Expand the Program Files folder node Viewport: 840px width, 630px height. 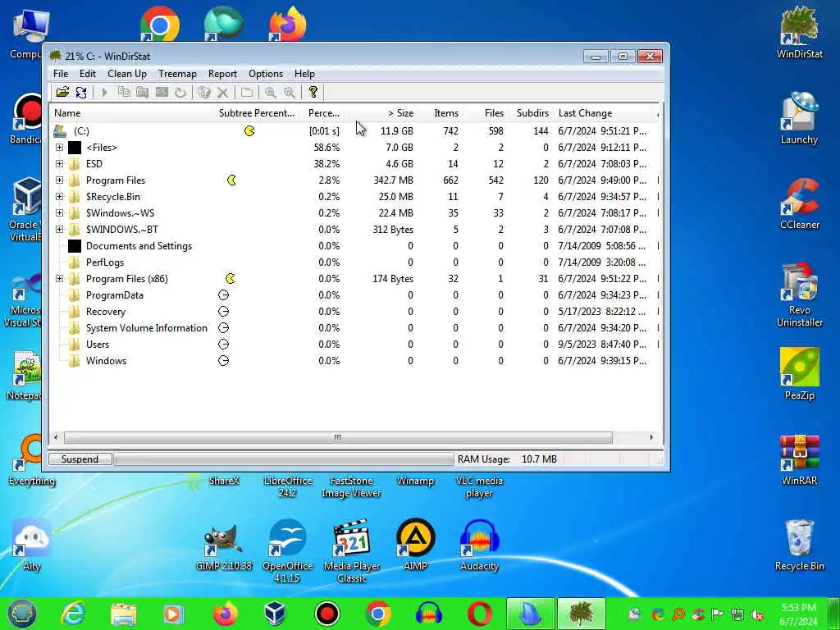coord(59,180)
